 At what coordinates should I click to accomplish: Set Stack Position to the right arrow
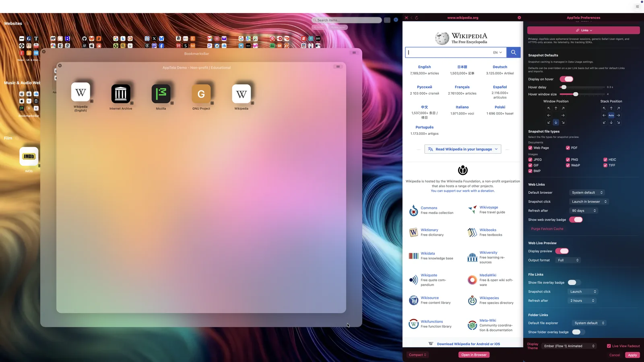coord(618,115)
